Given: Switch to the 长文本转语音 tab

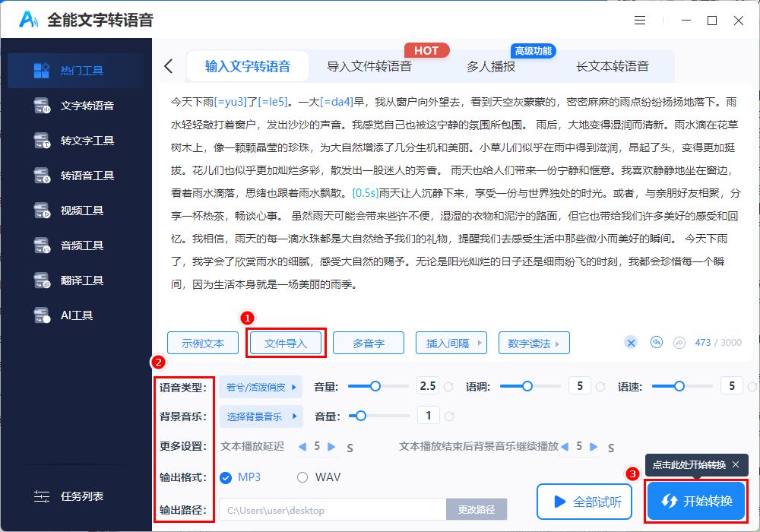Looking at the screenshot, I should coord(615,66).
